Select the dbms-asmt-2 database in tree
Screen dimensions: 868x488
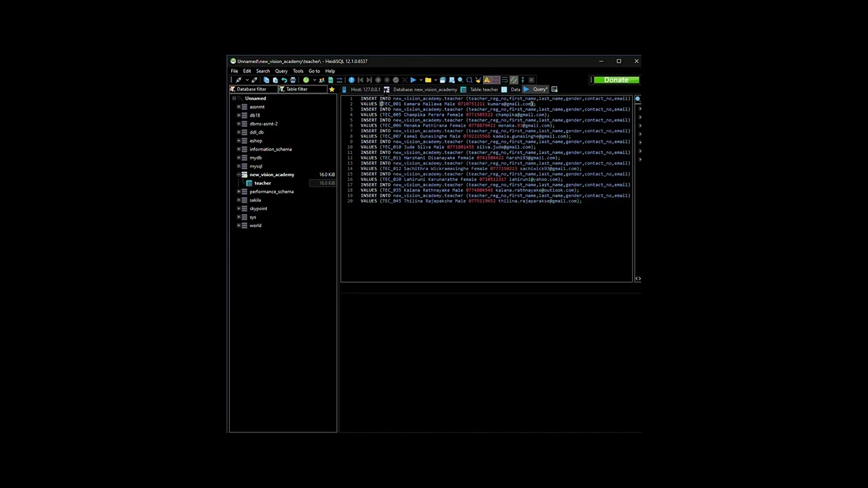264,124
